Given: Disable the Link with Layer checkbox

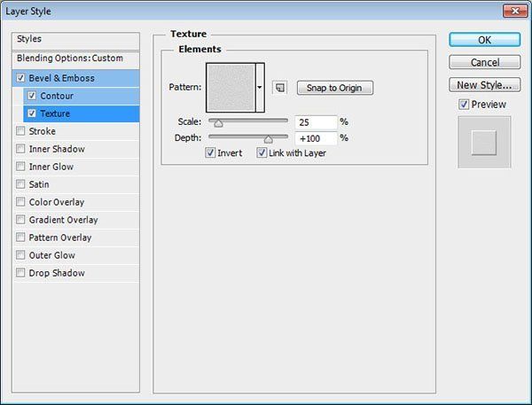Looking at the screenshot, I should click(x=262, y=153).
